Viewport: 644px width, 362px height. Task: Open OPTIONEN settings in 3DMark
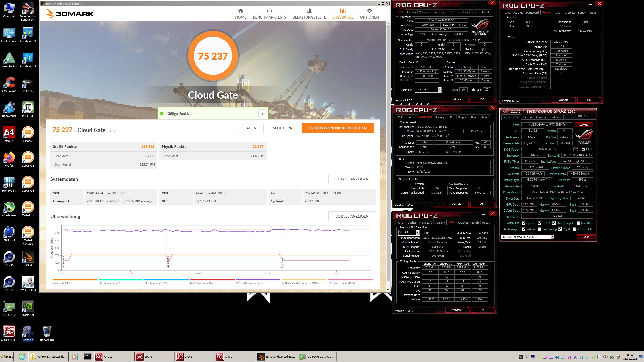[x=369, y=14]
